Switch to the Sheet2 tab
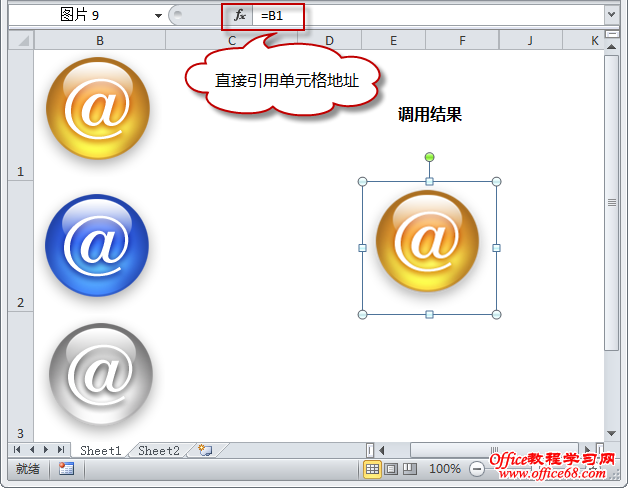The image size is (628, 488). [159, 450]
